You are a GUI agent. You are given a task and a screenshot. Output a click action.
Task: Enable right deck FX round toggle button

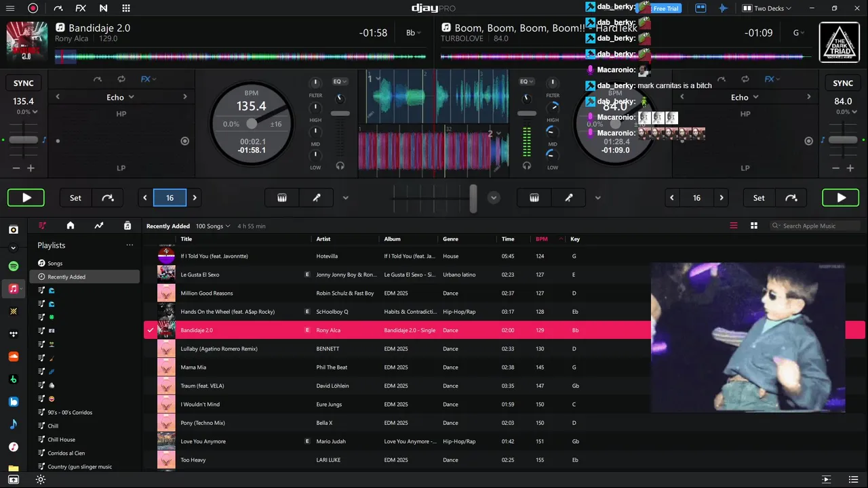(x=808, y=141)
